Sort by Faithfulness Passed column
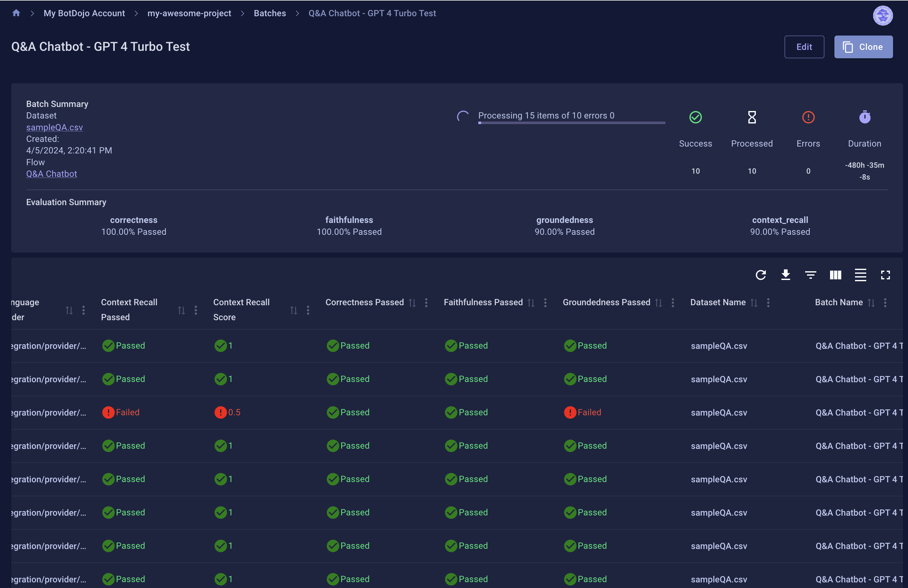 (x=531, y=303)
